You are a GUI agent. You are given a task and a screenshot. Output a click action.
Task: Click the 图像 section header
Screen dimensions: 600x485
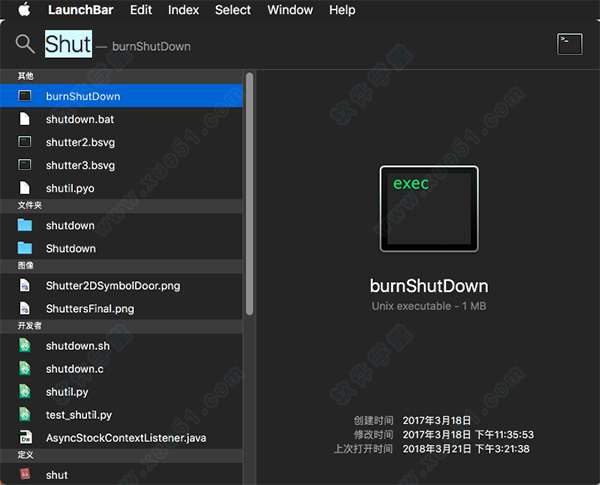121,266
